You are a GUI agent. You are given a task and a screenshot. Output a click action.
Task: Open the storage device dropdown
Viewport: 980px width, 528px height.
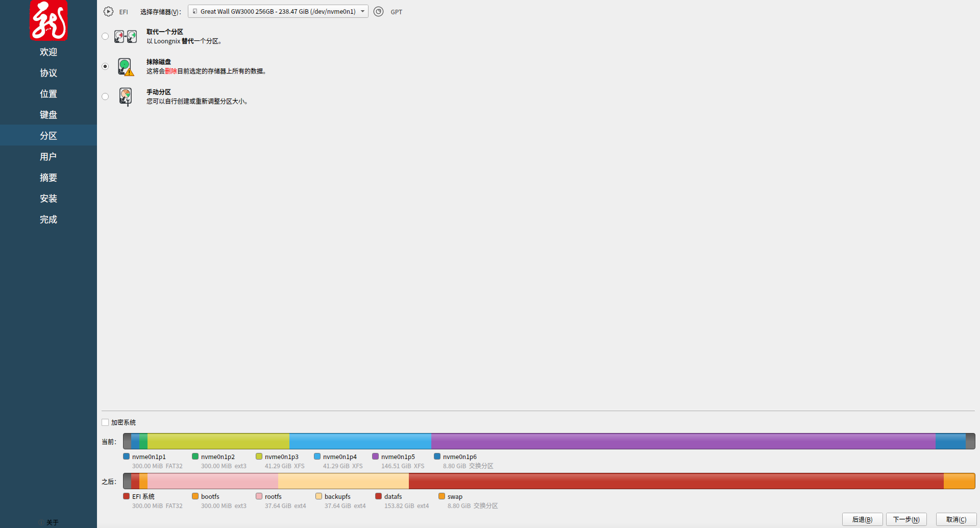[x=278, y=12]
